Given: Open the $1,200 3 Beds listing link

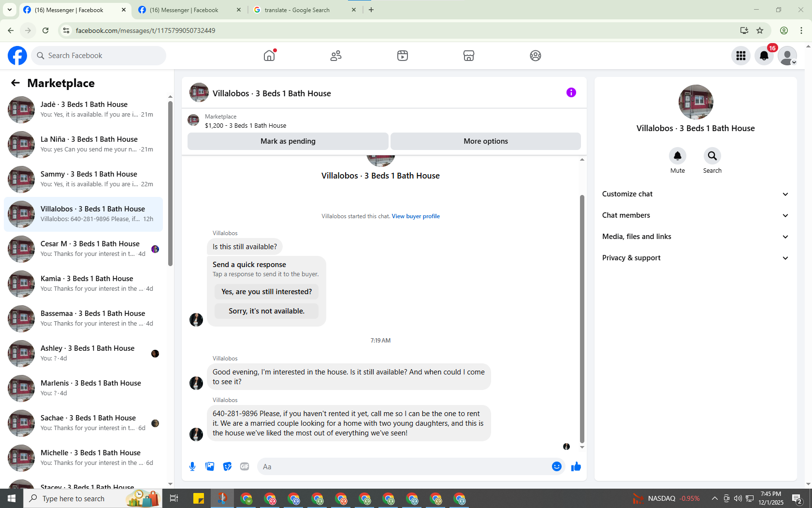Looking at the screenshot, I should [246, 126].
